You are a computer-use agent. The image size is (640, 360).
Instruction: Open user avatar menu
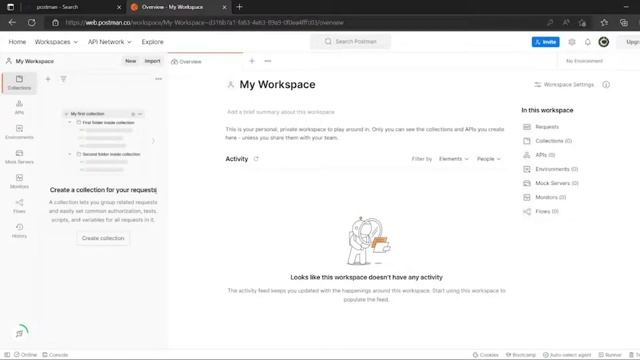604,42
